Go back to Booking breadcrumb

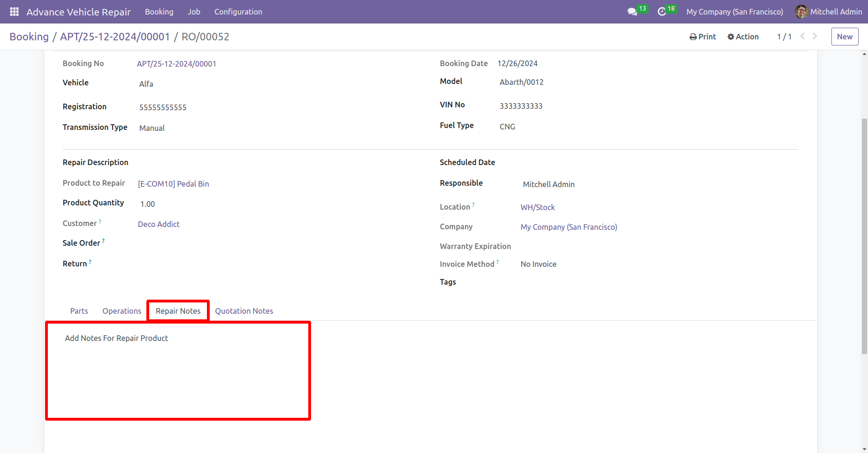click(x=29, y=37)
